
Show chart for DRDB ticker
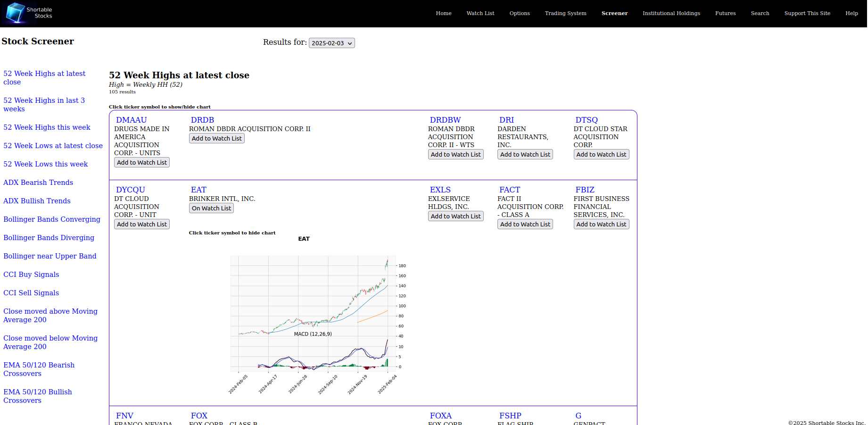(202, 120)
